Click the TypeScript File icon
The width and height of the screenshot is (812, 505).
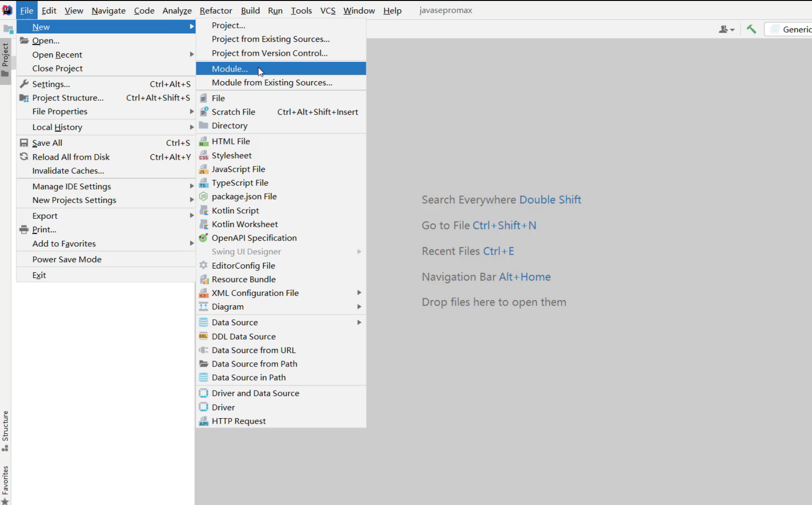point(203,183)
